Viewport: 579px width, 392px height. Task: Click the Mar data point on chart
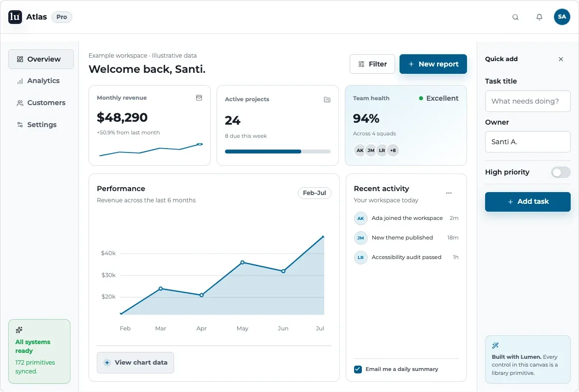[160, 289]
